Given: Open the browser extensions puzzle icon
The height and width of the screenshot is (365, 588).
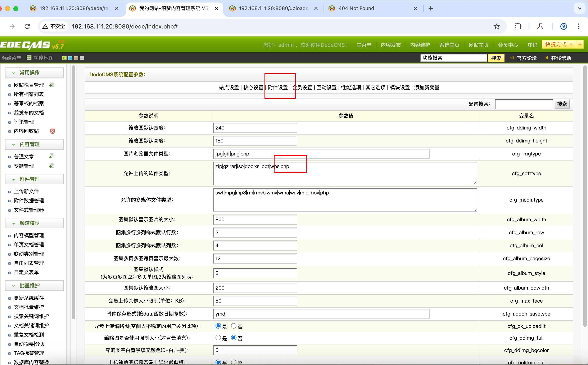Looking at the screenshot, I should tap(518, 26).
